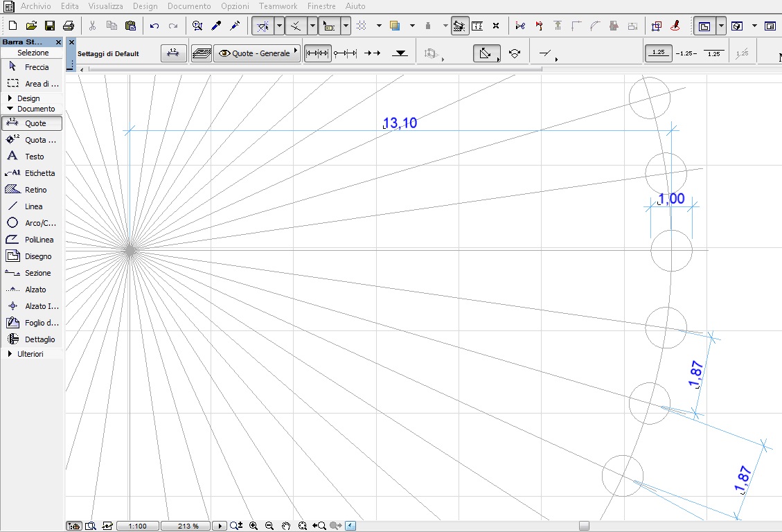
Task: Click the 213 % zoom button
Action: pos(188,526)
